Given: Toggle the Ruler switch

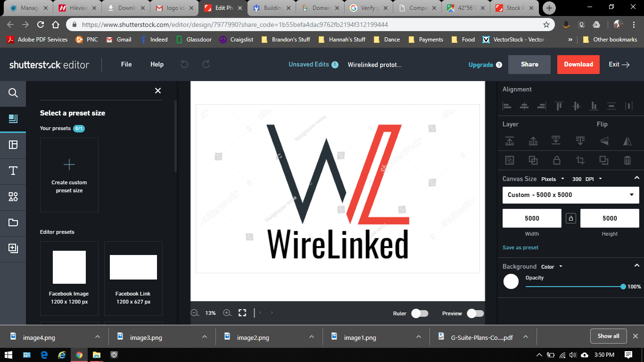Looking at the screenshot, I should point(420,313).
